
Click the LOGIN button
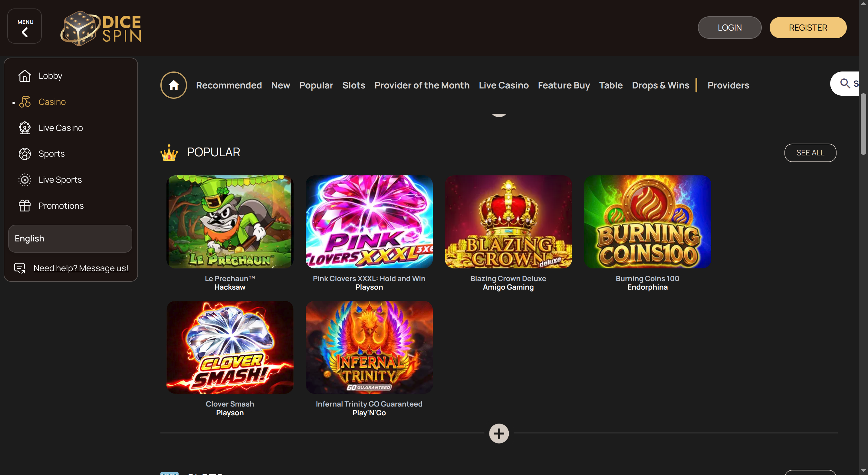click(729, 28)
